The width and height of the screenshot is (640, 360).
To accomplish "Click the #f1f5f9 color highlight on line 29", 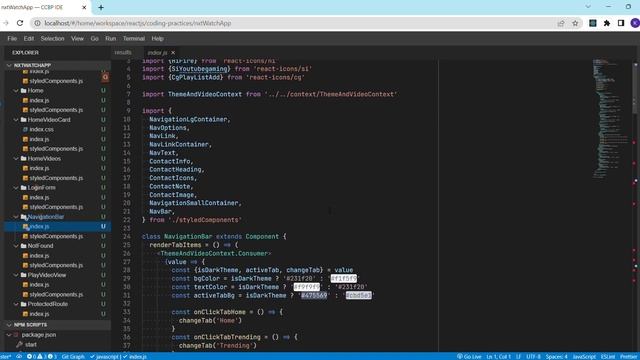I will tap(344, 278).
